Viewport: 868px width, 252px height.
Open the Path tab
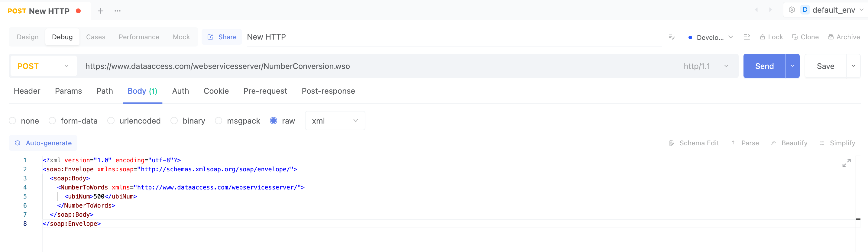pos(105,91)
